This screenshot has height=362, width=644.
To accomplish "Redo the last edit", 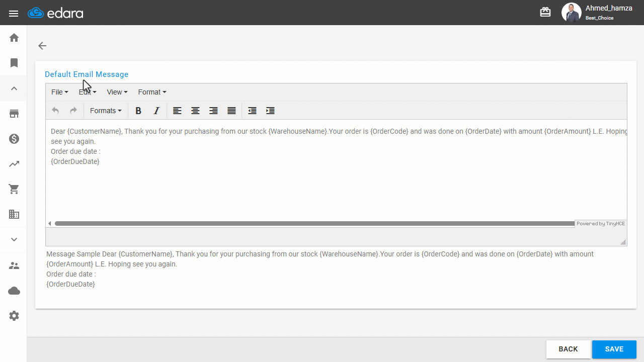I will [x=73, y=111].
